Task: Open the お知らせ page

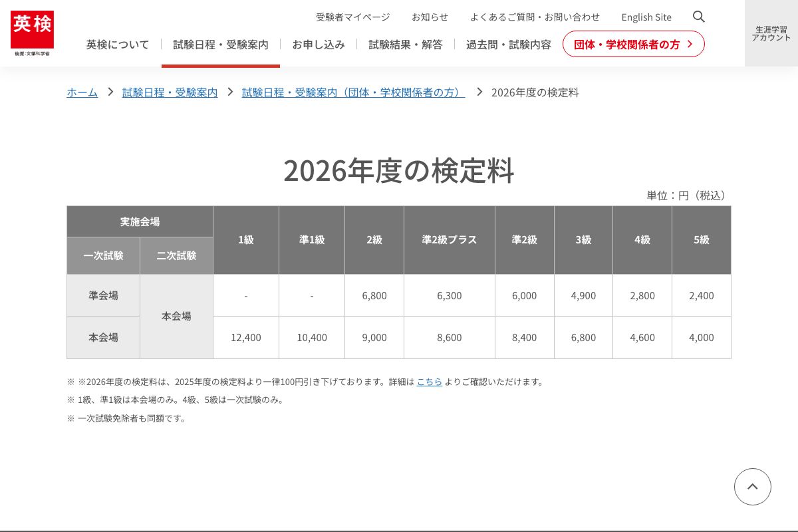Action: click(x=430, y=17)
